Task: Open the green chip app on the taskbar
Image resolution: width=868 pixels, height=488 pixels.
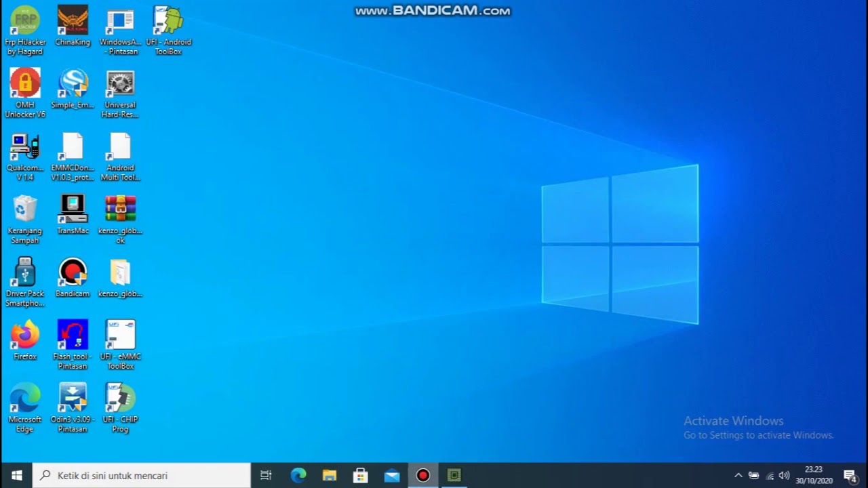Action: click(454, 475)
